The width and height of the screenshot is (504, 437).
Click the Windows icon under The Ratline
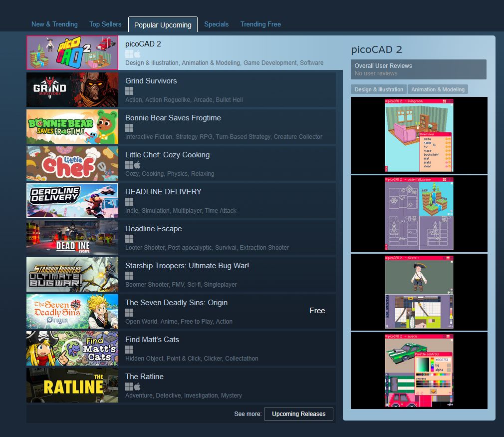pos(129,387)
